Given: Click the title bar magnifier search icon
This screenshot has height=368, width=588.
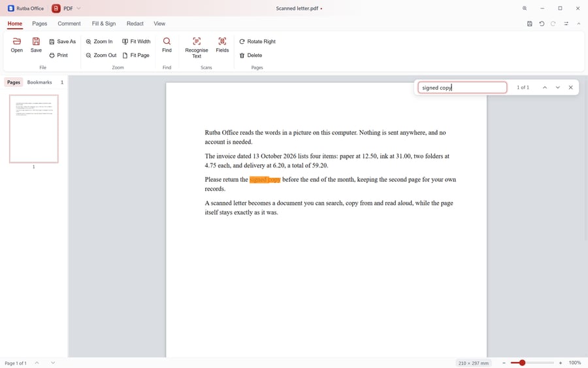Looking at the screenshot, I should [525, 8].
